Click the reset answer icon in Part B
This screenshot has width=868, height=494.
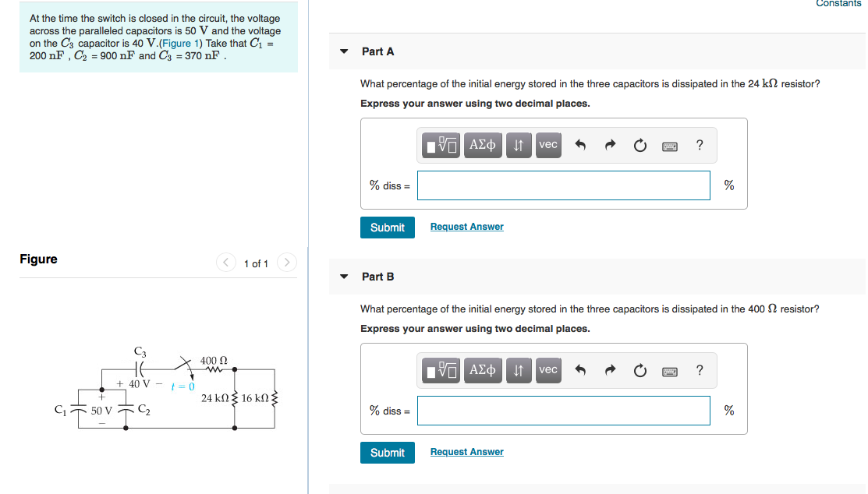pyautogui.click(x=639, y=370)
